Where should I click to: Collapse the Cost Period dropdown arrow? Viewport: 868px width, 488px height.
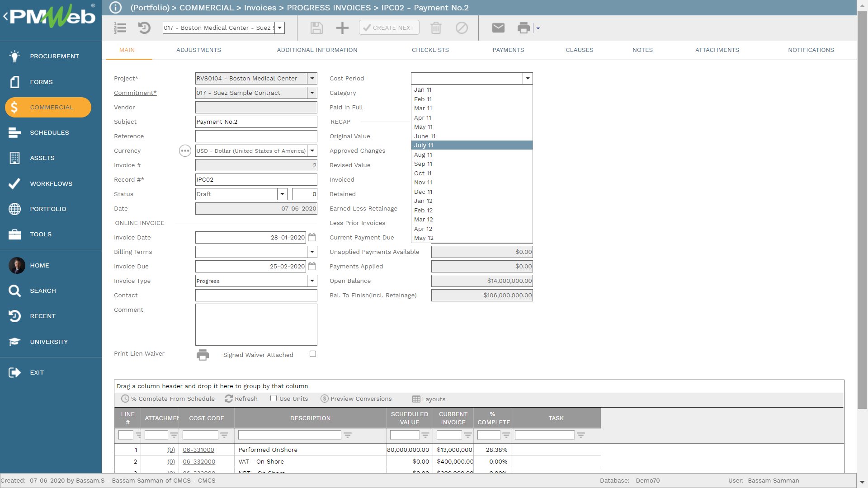click(528, 79)
